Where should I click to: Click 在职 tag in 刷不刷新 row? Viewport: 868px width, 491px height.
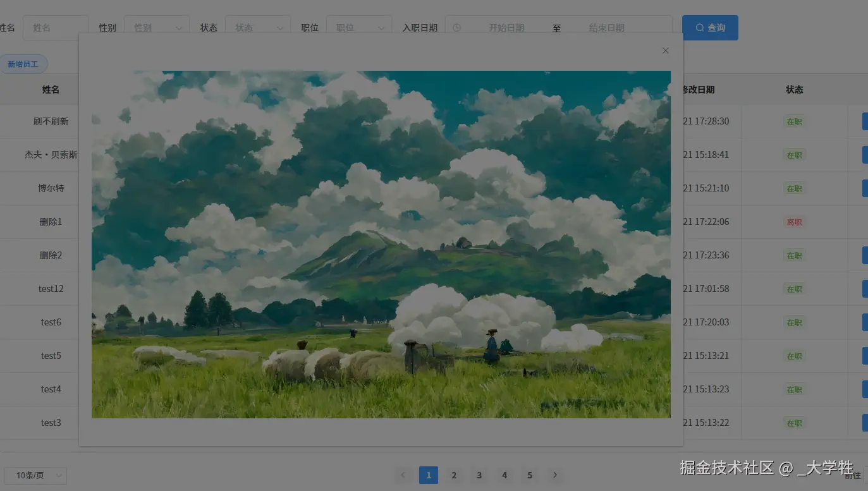[x=795, y=121]
